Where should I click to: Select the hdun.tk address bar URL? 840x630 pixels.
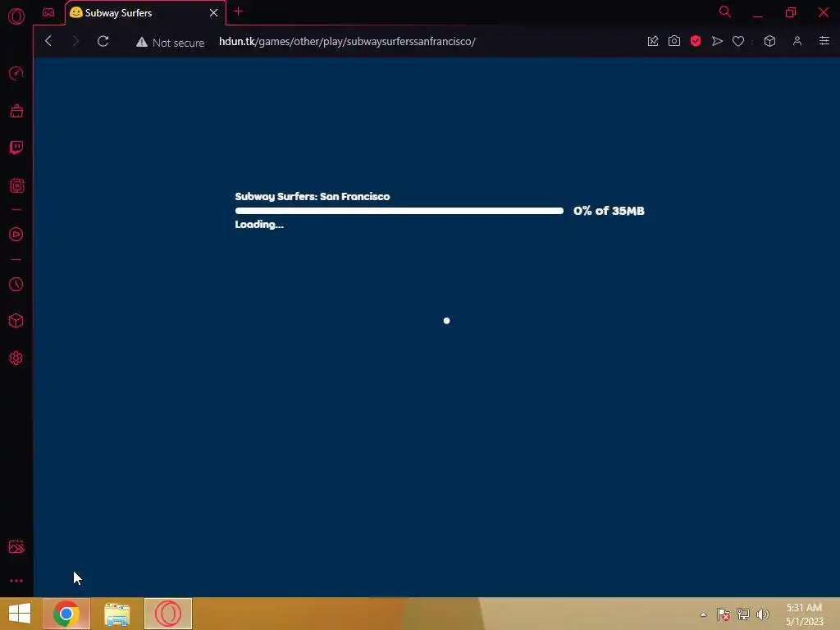(x=347, y=41)
